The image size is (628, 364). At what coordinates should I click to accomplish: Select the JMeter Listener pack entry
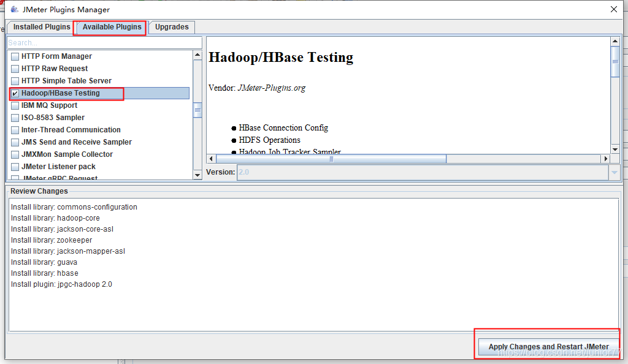58,167
